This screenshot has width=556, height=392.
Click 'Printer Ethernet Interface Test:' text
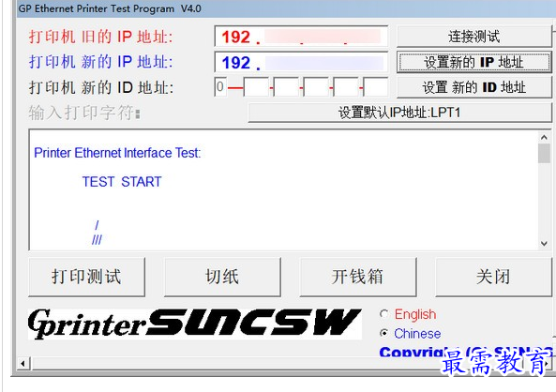(117, 153)
